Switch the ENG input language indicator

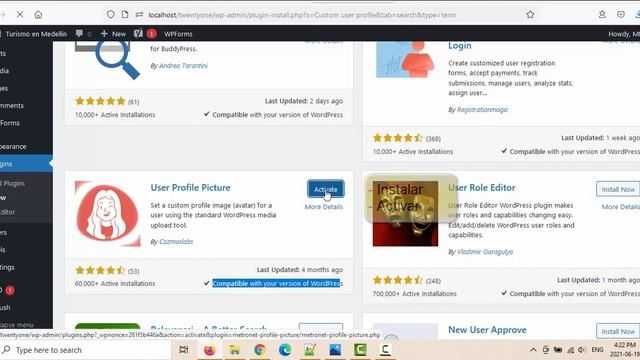pos(597,350)
